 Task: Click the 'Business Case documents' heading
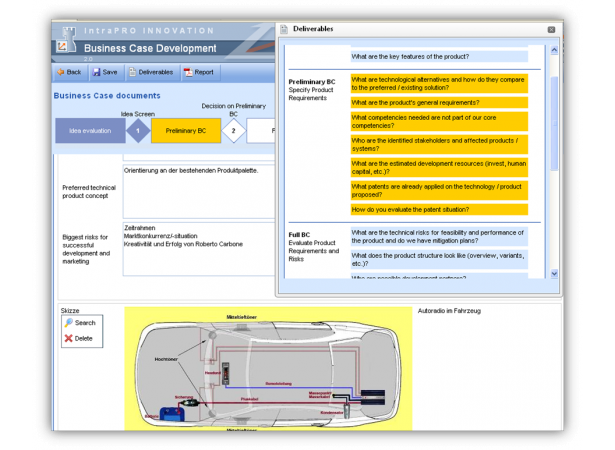(x=107, y=96)
